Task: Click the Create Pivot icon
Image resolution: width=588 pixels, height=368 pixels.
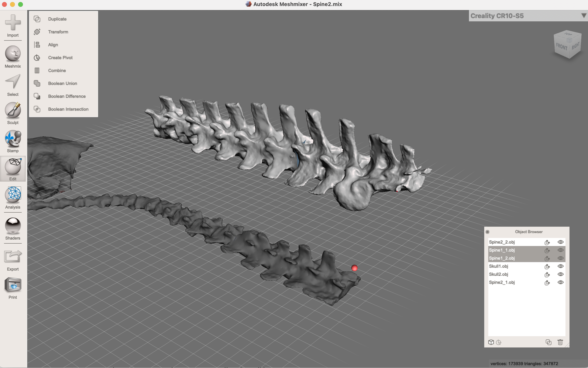Action: tap(37, 58)
